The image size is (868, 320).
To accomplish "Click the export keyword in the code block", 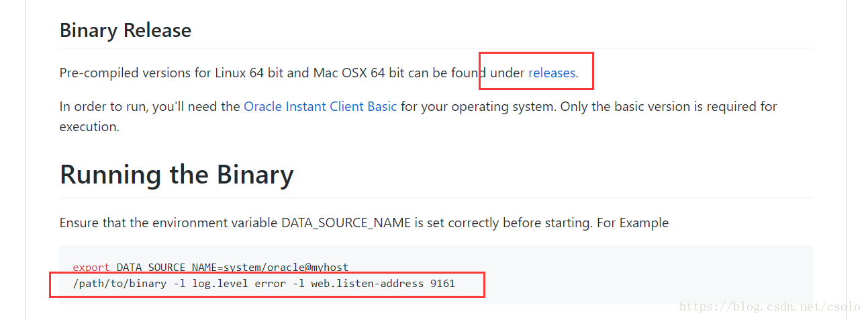I will (x=92, y=267).
